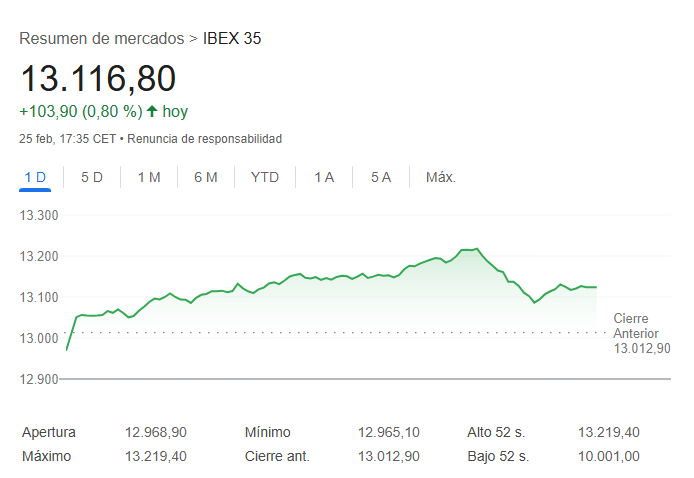Click the Renuncia de responsabilidad link
Image resolution: width=694 pixels, height=478 pixels.
click(205, 138)
